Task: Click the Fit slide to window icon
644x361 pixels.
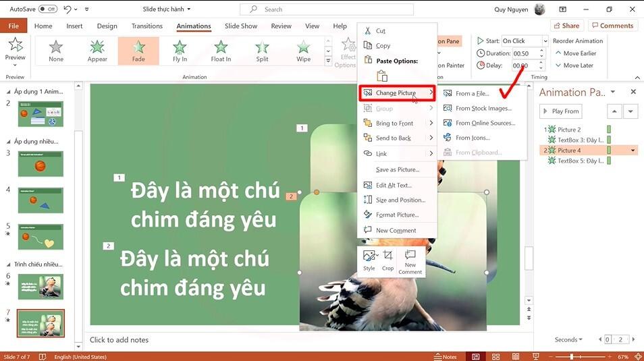Action: click(639, 356)
